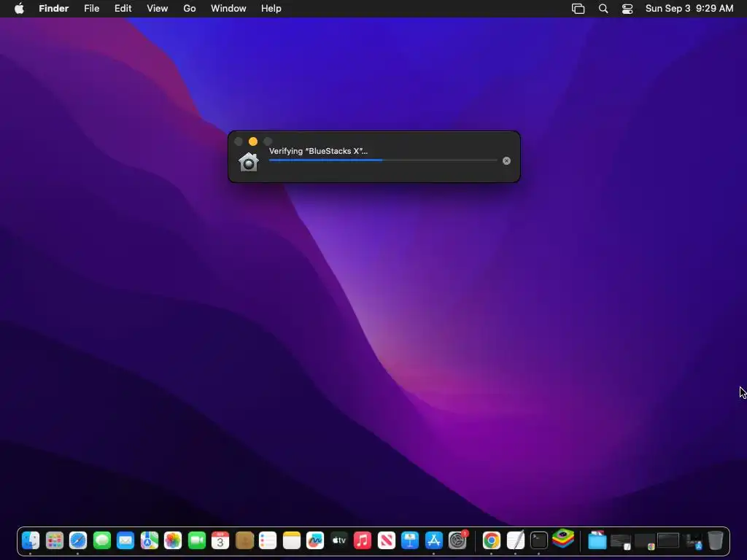Image resolution: width=747 pixels, height=560 pixels.
Task: Restore the minimized window with Chrome badge
Action: pyautogui.click(x=645, y=542)
